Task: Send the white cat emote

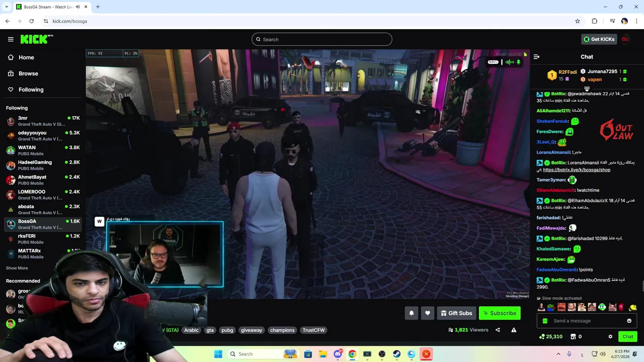Action: pos(612,307)
